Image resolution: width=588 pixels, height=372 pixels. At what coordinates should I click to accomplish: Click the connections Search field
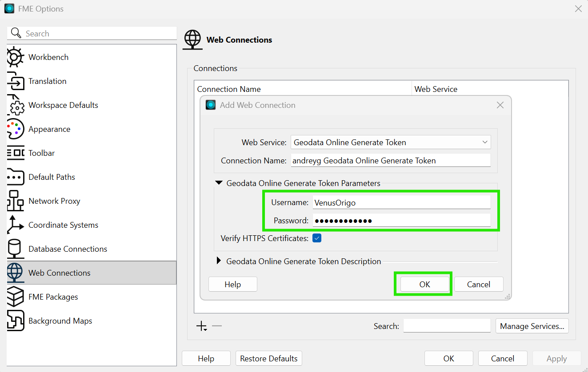coord(447,326)
